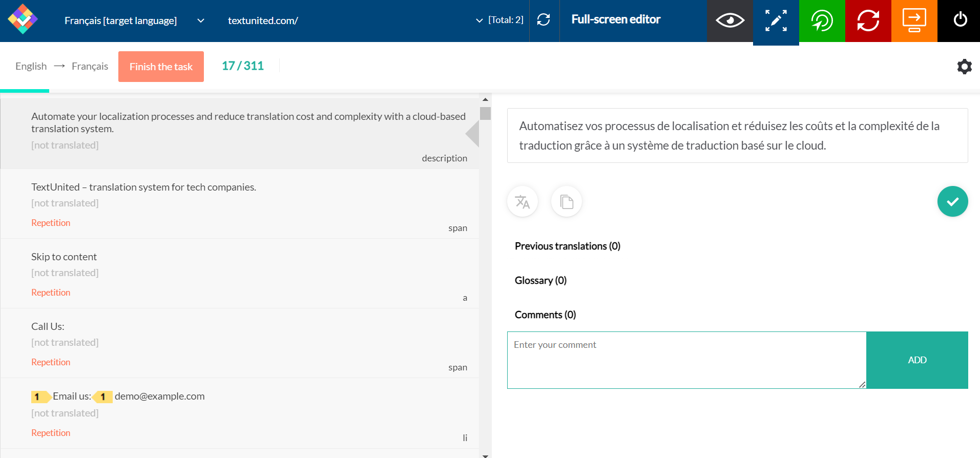Click Repetition label under TextUnited segment

coord(51,223)
